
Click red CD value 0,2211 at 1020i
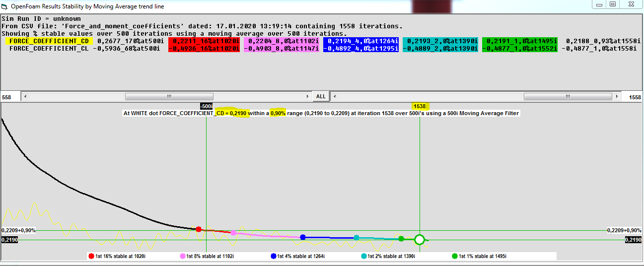pyautogui.click(x=204, y=41)
